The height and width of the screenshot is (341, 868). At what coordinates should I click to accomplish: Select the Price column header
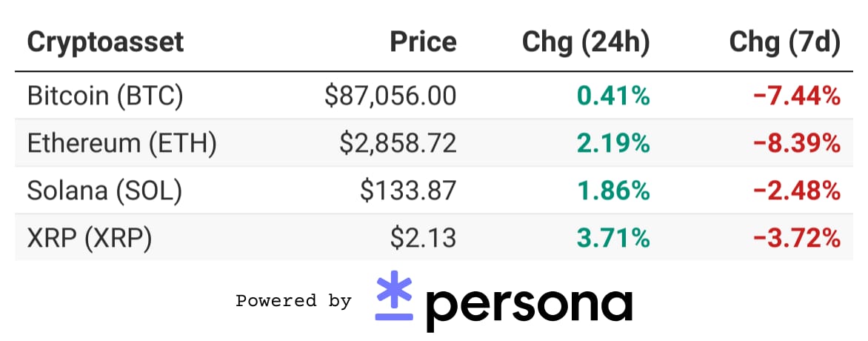(x=424, y=42)
